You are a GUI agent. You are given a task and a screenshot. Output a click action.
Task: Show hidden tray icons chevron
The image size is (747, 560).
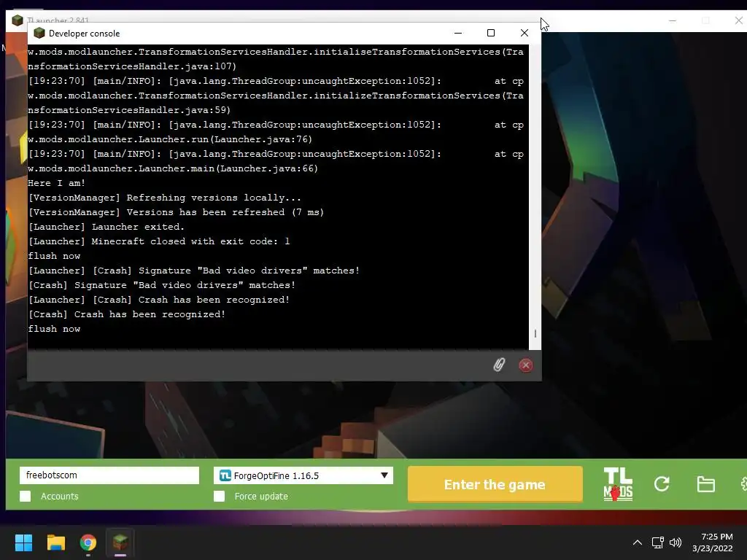(637, 542)
